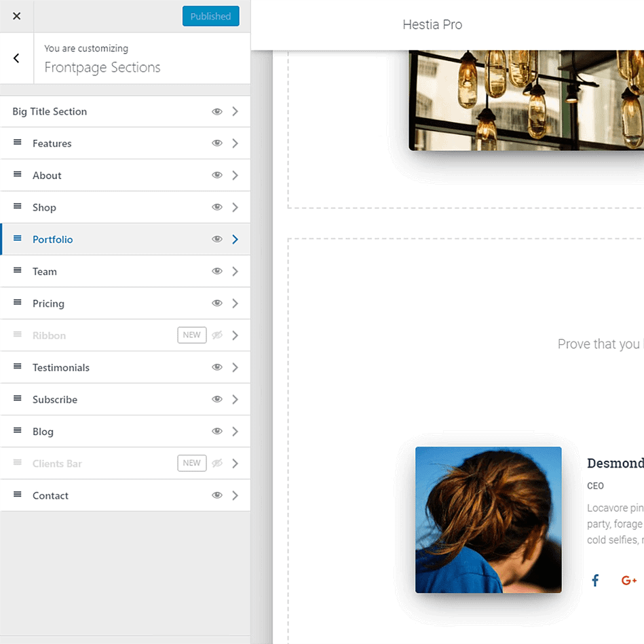
Task: Show the hidden Ribbon section
Action: [x=217, y=335]
